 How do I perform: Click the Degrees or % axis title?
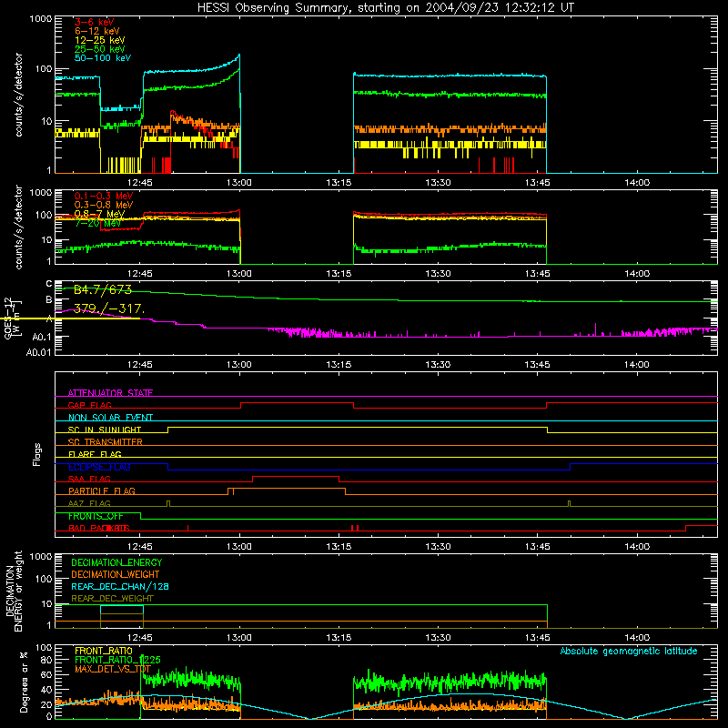[x=24, y=682]
